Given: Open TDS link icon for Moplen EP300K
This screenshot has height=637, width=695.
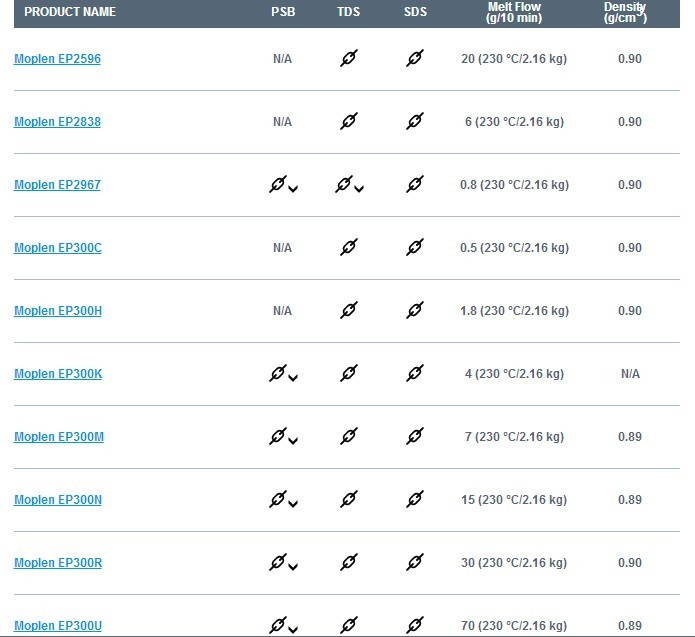Looking at the screenshot, I should pos(349,373).
